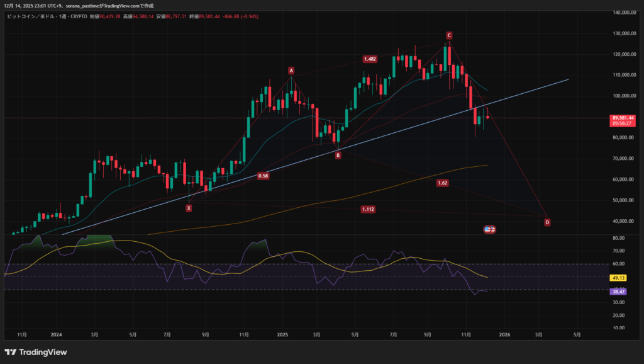Click the economic event flag icon

tap(489, 230)
